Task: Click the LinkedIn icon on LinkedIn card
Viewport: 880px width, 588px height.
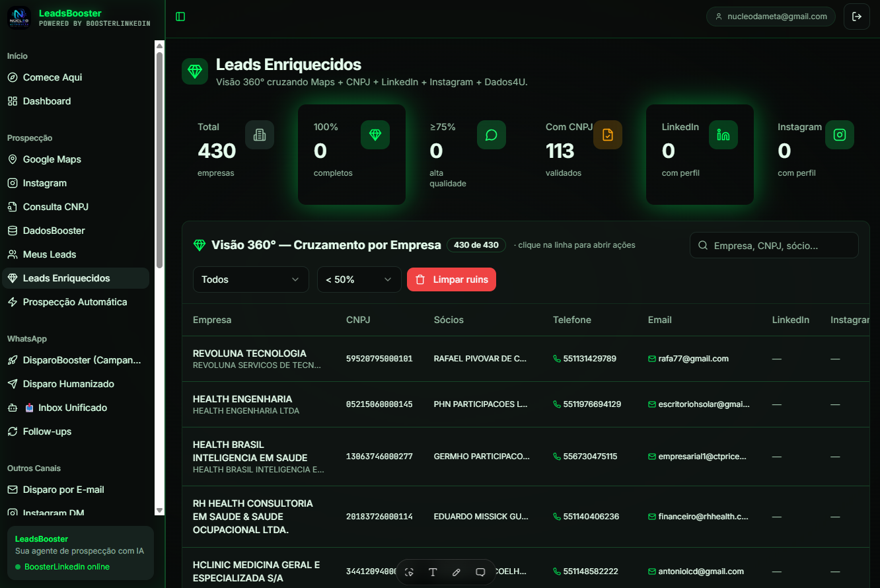Action: tap(723, 135)
